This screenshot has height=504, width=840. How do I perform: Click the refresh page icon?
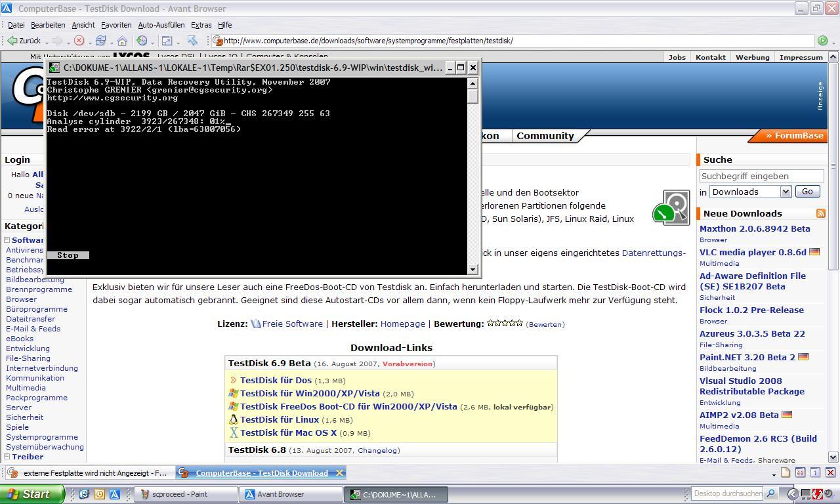point(100,41)
